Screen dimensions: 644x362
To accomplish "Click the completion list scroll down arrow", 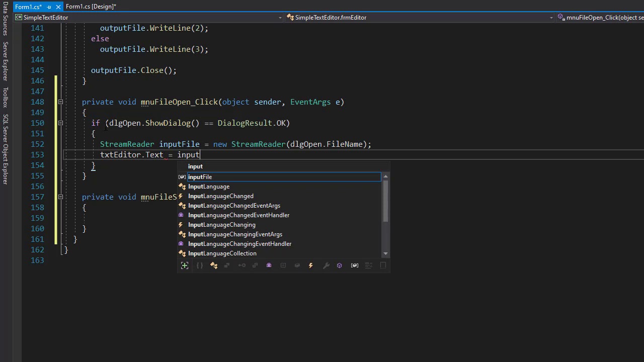I will pos(386,254).
